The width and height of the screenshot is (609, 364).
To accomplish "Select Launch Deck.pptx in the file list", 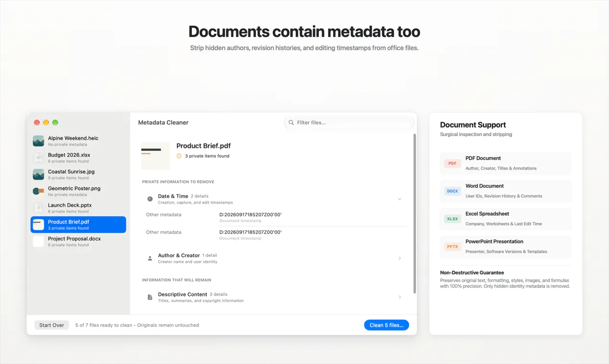I will [x=78, y=208].
